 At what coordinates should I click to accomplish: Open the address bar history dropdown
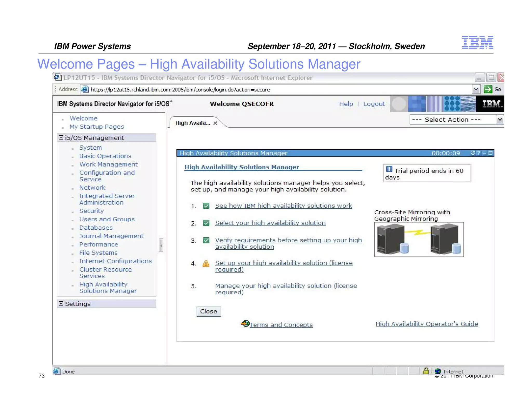pyautogui.click(x=476, y=89)
